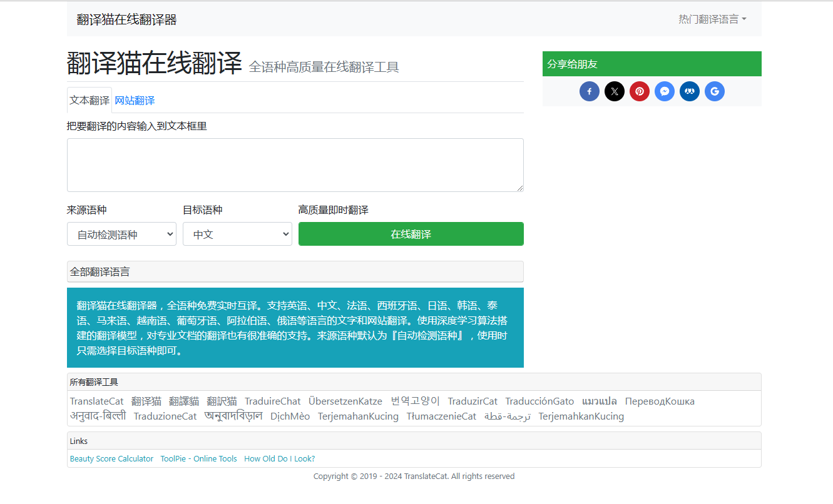Image resolution: width=833 pixels, height=504 pixels.
Task: Open the 来源语种 自动检测语种 selector
Action: 121,234
